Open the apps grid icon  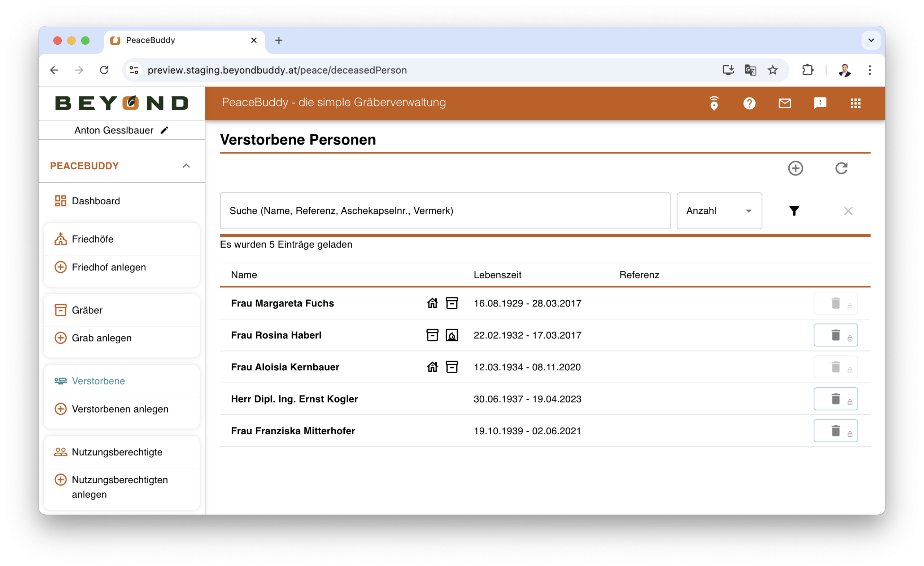[x=855, y=103]
